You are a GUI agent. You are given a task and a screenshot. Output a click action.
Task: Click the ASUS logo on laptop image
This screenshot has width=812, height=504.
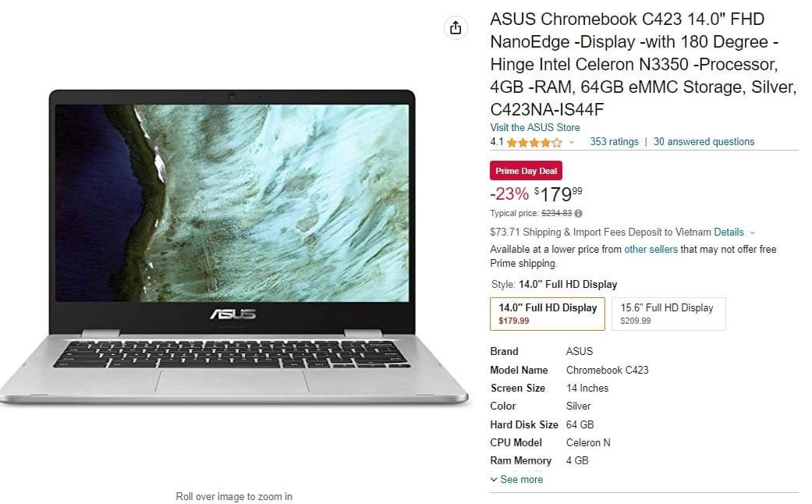pos(233,314)
